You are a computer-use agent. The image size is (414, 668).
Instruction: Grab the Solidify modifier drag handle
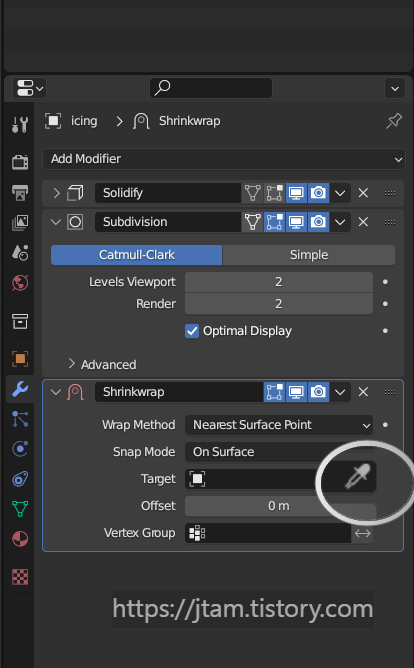[390, 193]
